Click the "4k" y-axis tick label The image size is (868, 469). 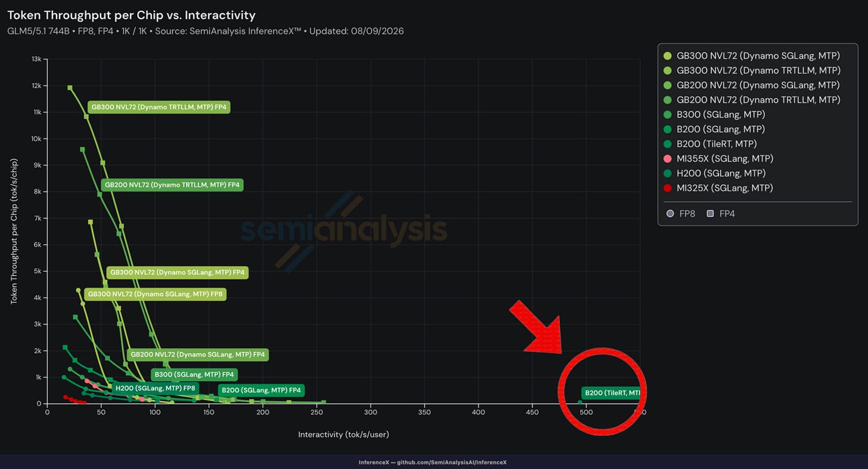tap(37, 298)
